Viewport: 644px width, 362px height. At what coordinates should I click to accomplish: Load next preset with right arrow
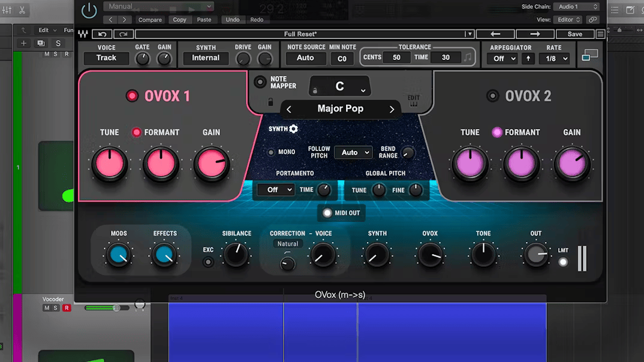535,34
